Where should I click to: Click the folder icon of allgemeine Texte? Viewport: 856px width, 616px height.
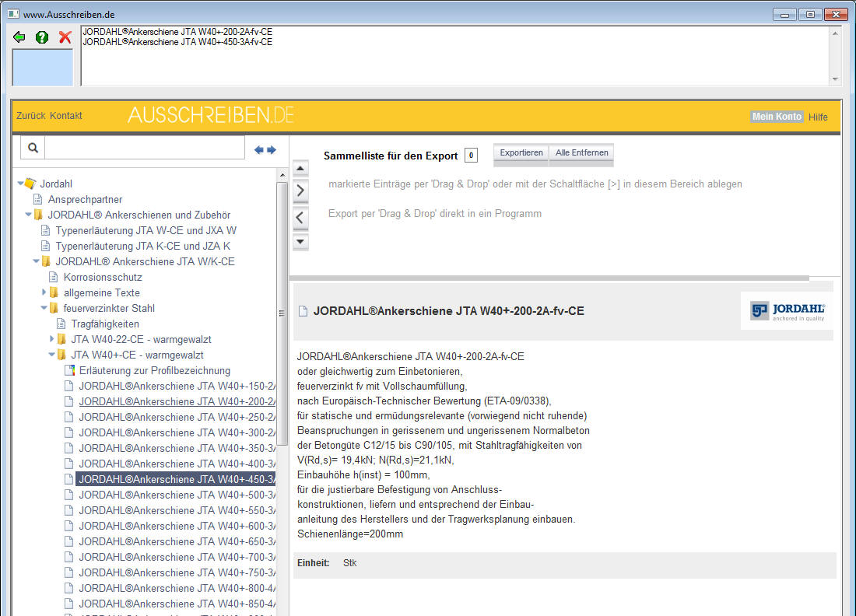click(x=54, y=292)
